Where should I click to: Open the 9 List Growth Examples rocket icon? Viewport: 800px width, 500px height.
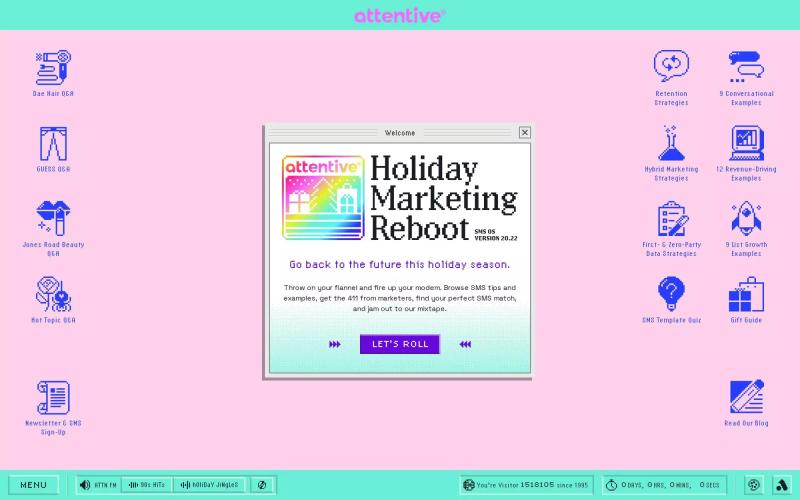click(x=746, y=218)
